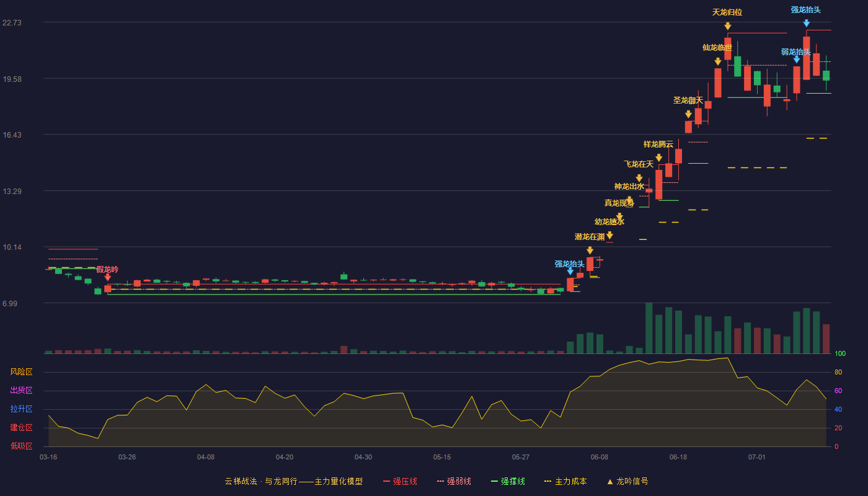Image resolution: width=868 pixels, height=496 pixels.
Task: Toggle the 主力成本 legend entry
Action: pos(565,481)
